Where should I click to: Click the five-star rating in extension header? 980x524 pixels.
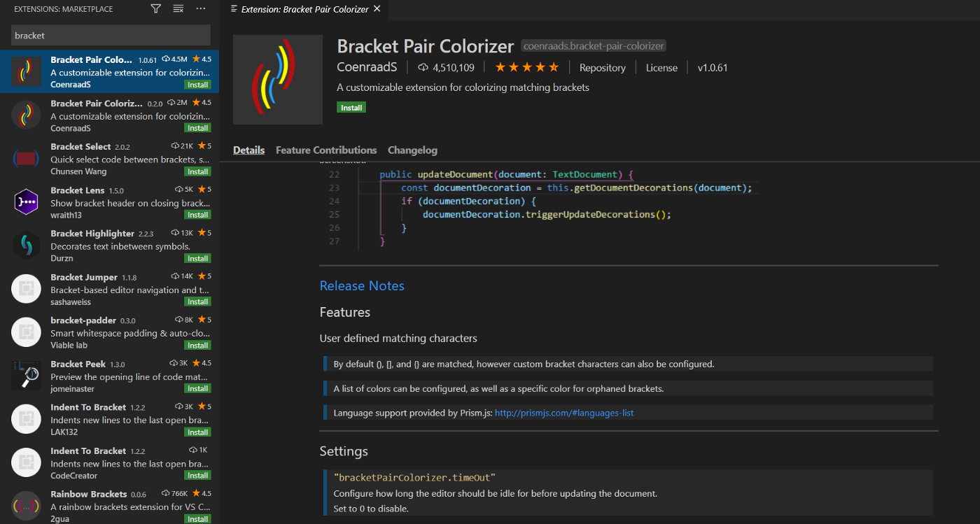(527, 68)
